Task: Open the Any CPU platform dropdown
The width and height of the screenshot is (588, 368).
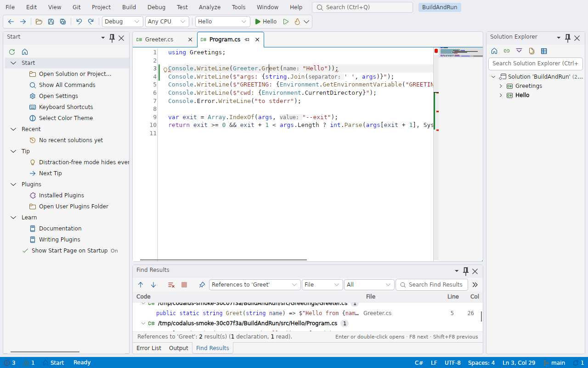Action: pos(167,22)
